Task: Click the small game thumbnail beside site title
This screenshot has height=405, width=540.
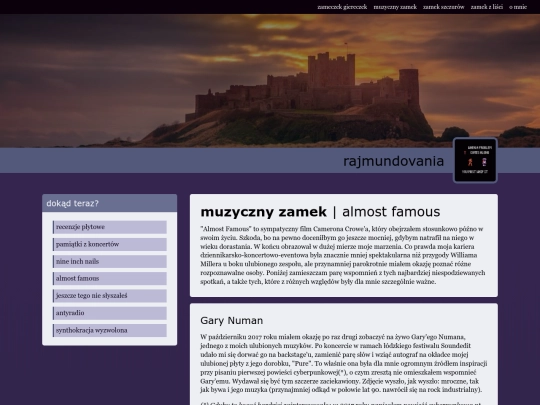Action: coord(475,160)
